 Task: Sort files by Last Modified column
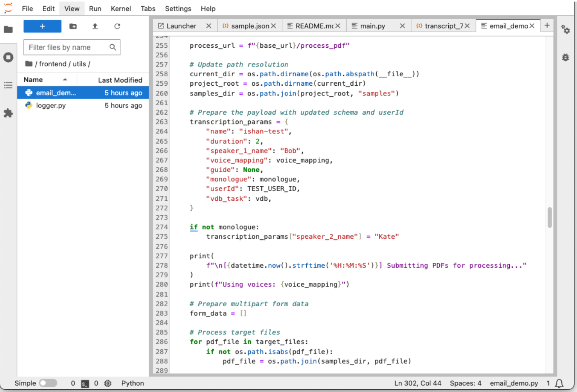pos(120,80)
